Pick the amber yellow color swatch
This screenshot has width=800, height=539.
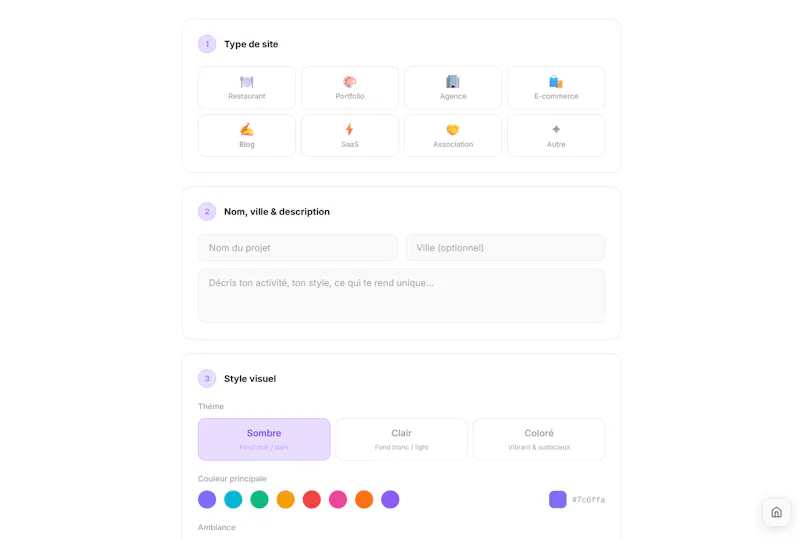pyautogui.click(x=286, y=499)
